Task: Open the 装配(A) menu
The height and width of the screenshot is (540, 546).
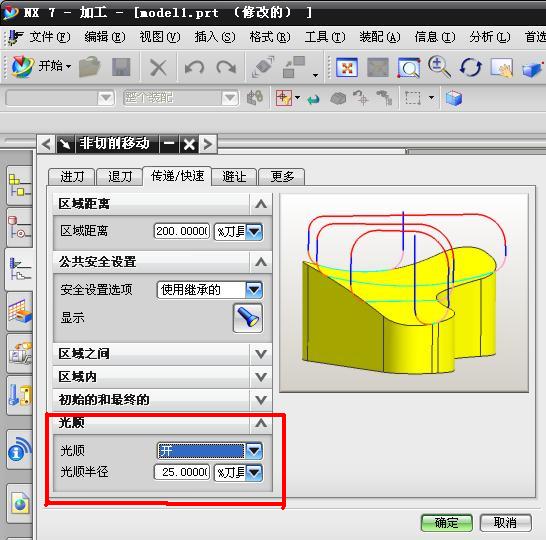Action: pos(380,37)
